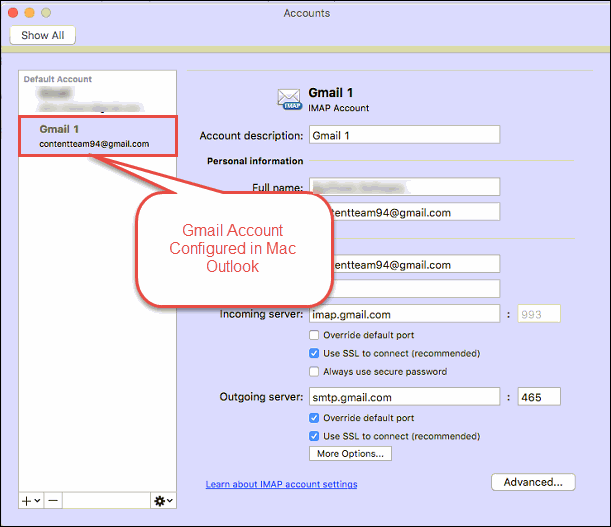The image size is (611, 527).
Task: Enable Always use secure password
Action: point(314,371)
